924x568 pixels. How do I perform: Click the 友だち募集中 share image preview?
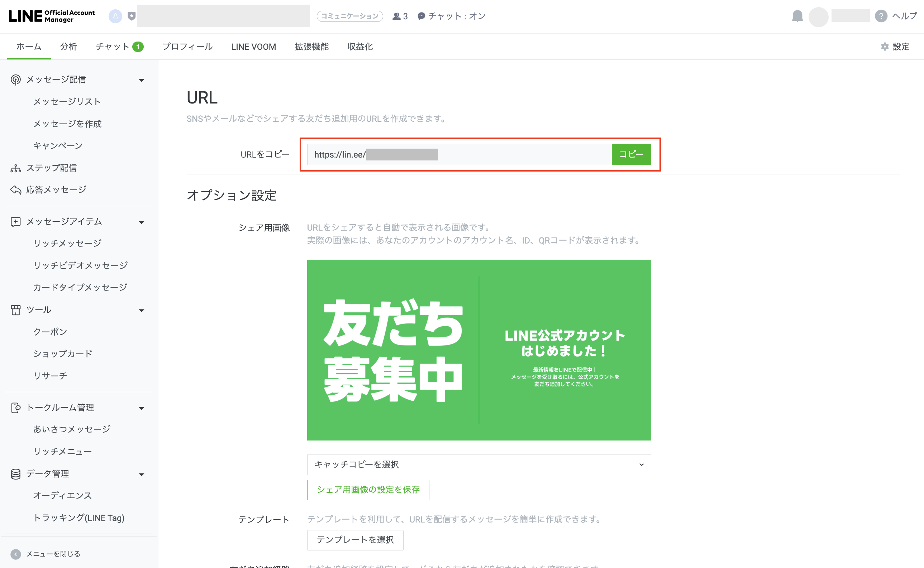479,350
